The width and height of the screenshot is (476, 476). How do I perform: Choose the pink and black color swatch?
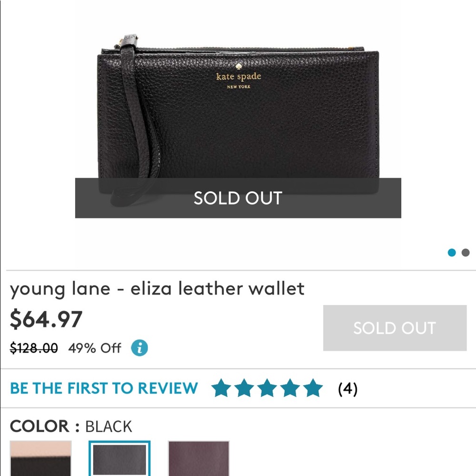coord(40,460)
